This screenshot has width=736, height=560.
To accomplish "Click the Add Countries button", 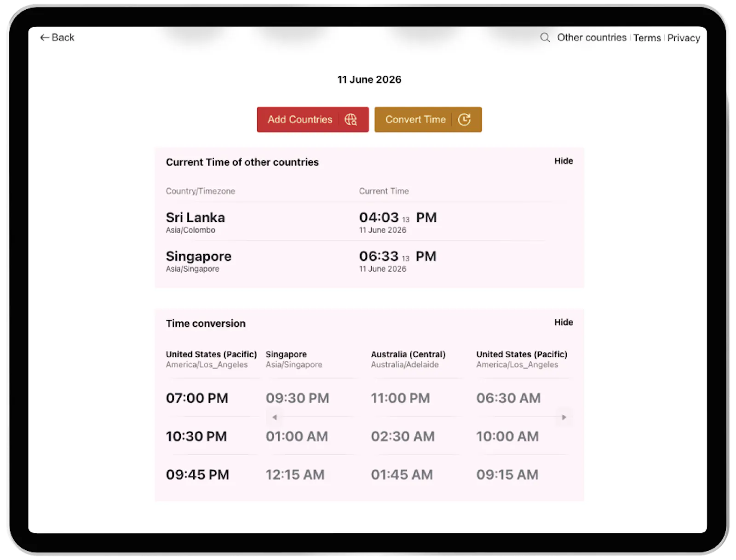I will click(x=313, y=120).
